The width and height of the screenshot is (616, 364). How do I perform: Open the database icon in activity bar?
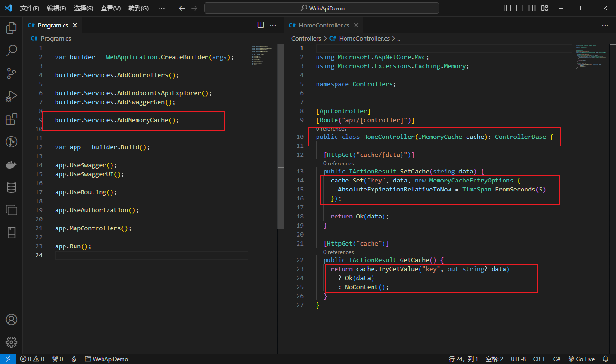(x=11, y=187)
